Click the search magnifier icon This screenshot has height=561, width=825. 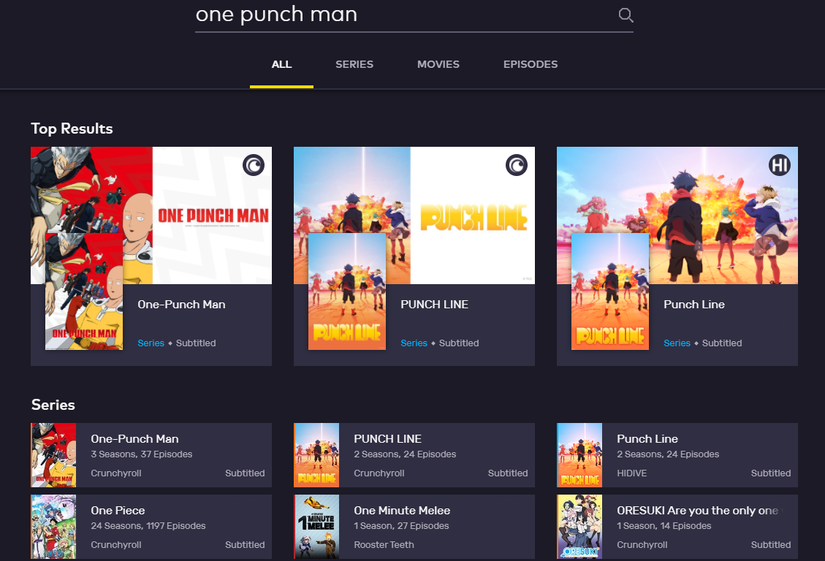tap(626, 15)
